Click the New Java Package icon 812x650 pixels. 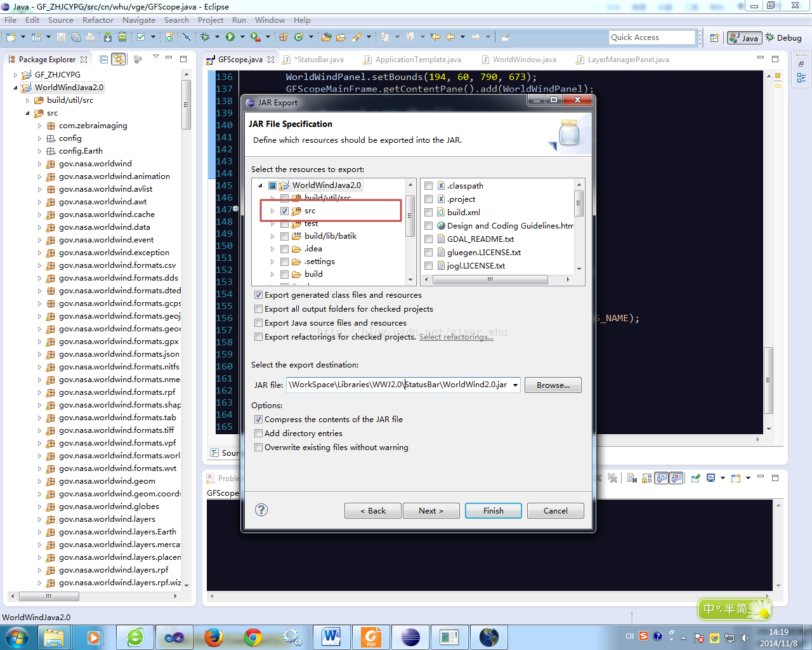click(284, 37)
